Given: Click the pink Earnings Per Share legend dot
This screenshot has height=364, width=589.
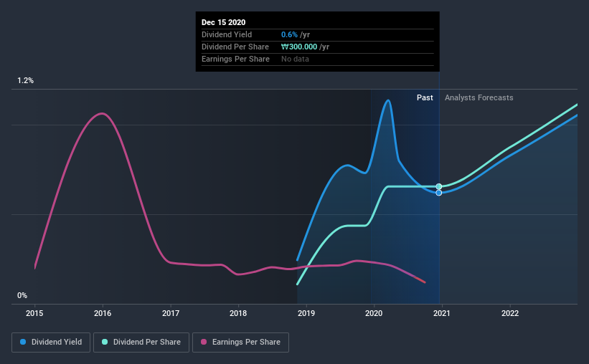Looking at the screenshot, I should pos(204,342).
